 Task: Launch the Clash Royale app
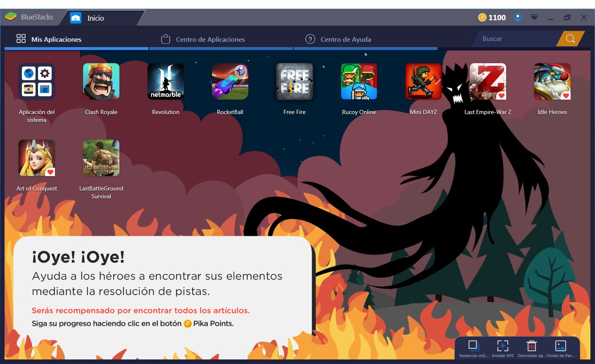(x=101, y=81)
